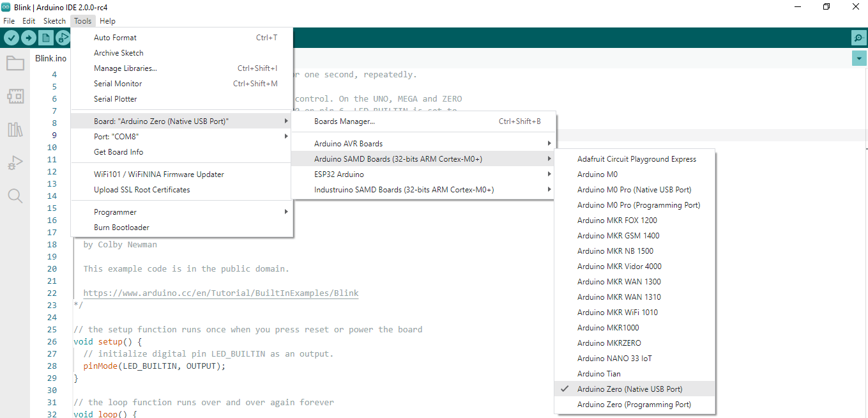Choose Arduino MKR NB 1500

click(x=635, y=251)
